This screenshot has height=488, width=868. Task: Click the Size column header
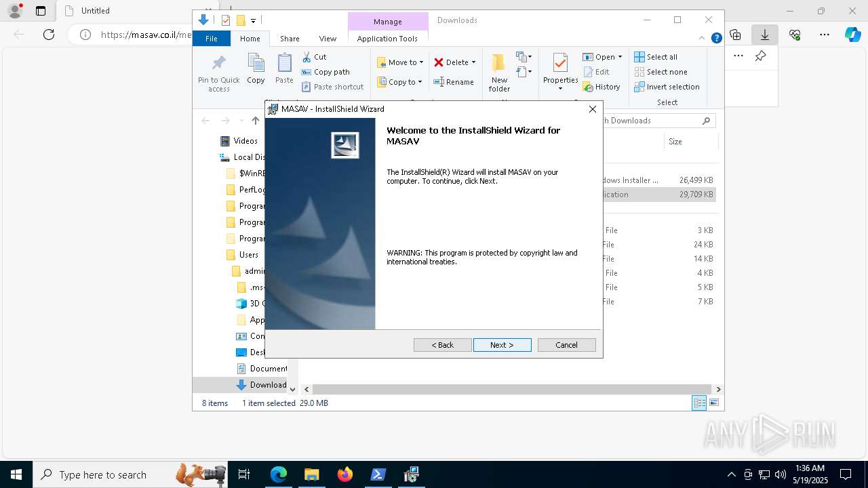point(675,142)
